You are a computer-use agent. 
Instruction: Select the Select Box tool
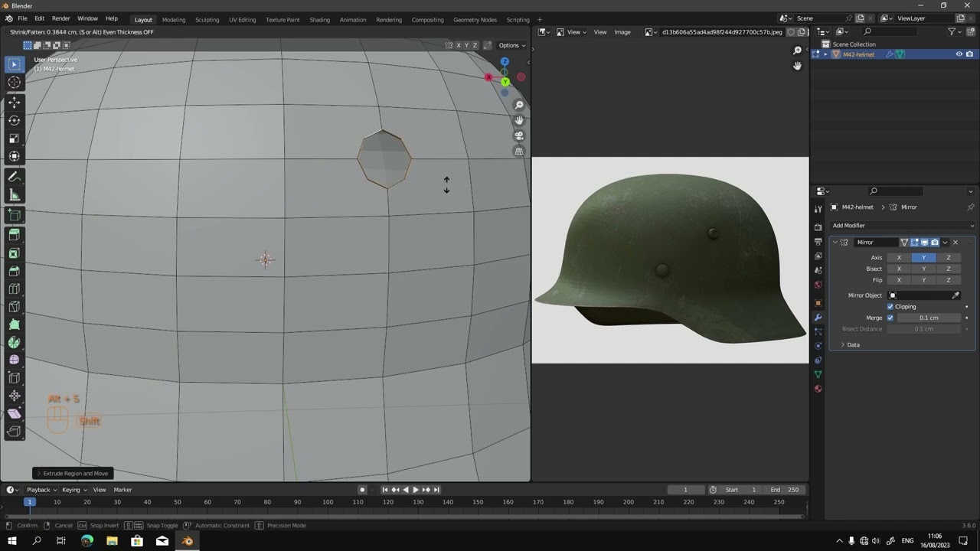14,64
